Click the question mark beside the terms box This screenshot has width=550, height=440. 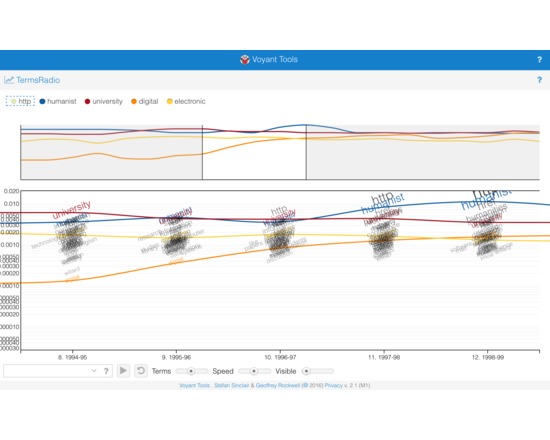pos(106,371)
